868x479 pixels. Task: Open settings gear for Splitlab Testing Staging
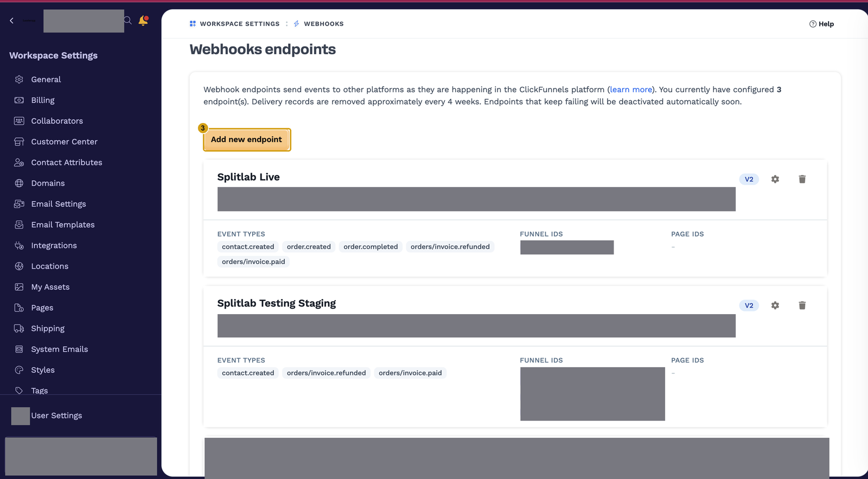775,305
